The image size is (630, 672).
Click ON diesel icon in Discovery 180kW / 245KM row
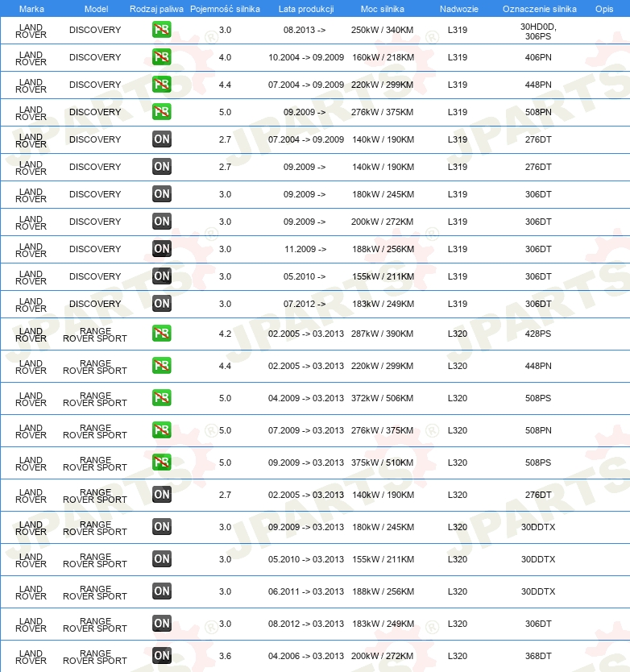(x=162, y=194)
